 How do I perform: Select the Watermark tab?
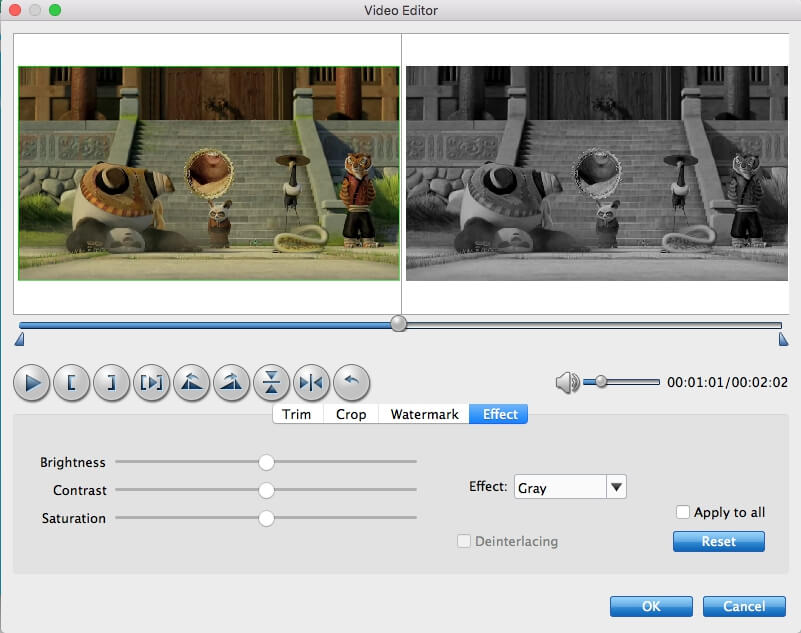pyautogui.click(x=424, y=414)
